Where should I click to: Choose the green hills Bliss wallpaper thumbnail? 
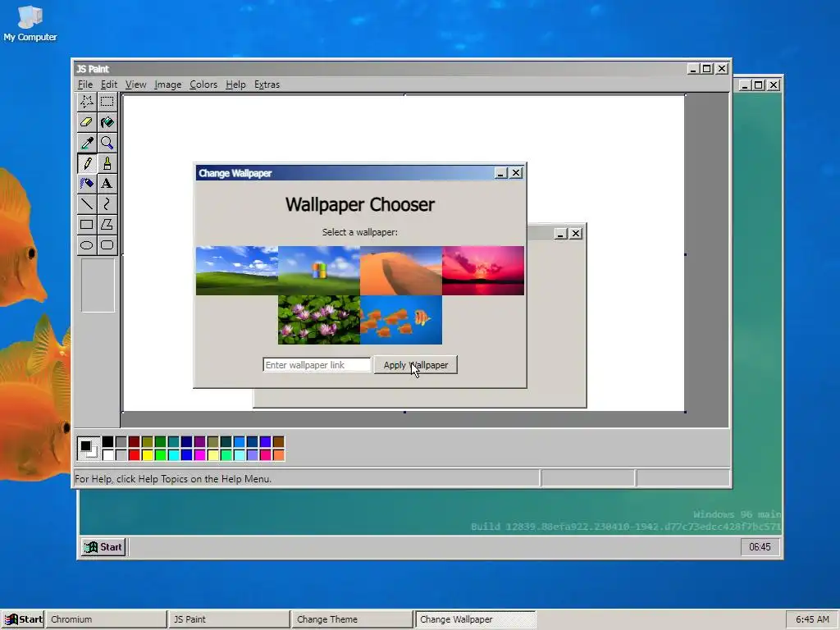coord(237,271)
